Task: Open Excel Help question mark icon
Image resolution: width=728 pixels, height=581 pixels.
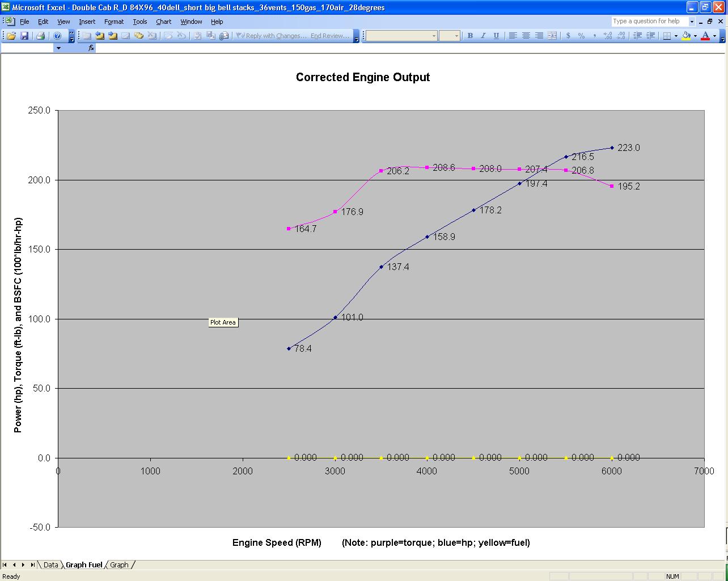Action: coord(57,36)
